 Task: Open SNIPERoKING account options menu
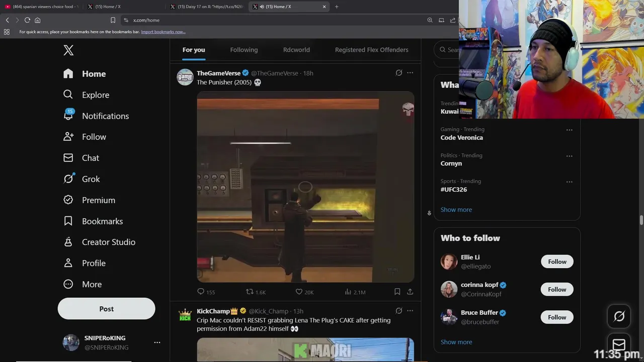pos(157,342)
